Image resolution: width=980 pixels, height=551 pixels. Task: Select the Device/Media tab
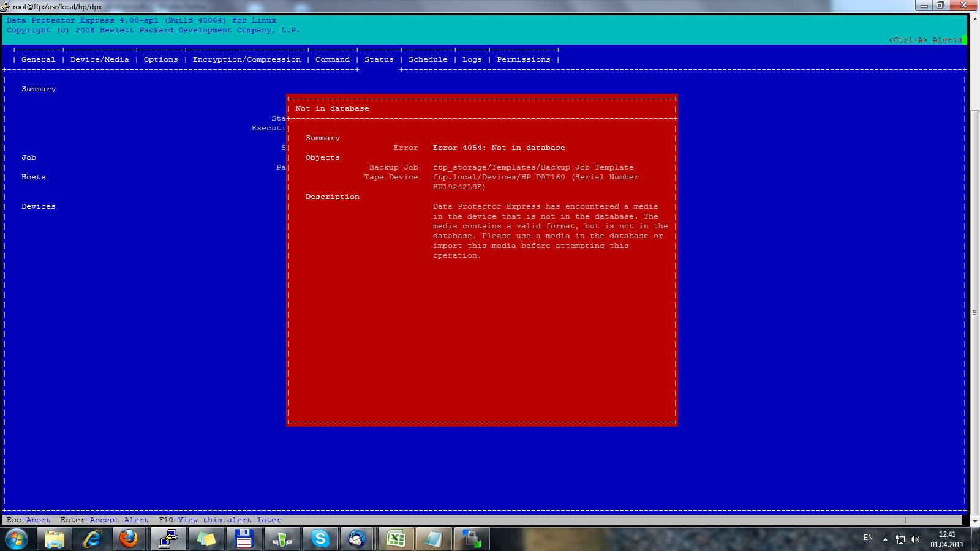point(100,59)
